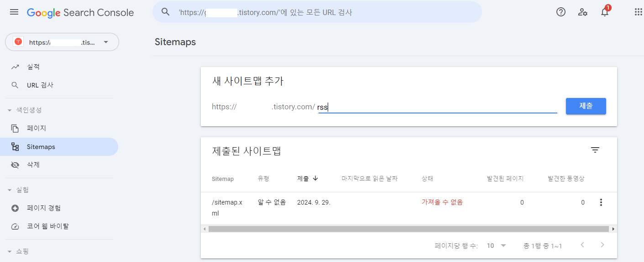Open the help question mark icon
The height and width of the screenshot is (262, 644).
coord(561,12)
